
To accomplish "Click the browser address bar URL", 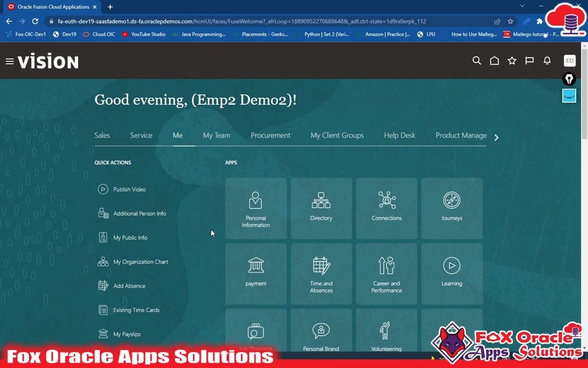I will pyautogui.click(x=242, y=21).
